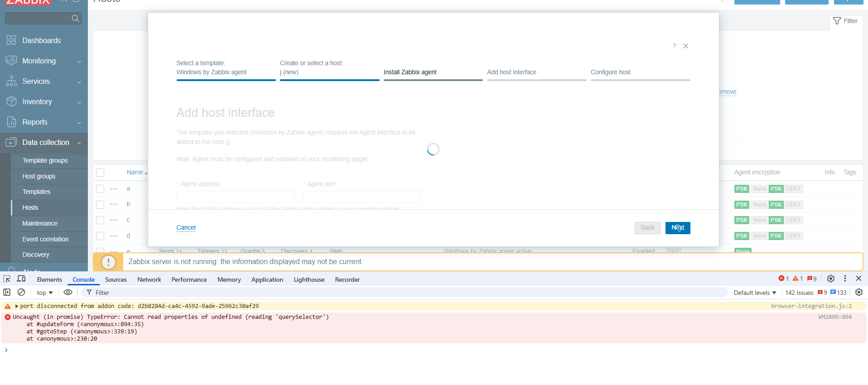Expand the Services menu chevron

[x=79, y=82]
